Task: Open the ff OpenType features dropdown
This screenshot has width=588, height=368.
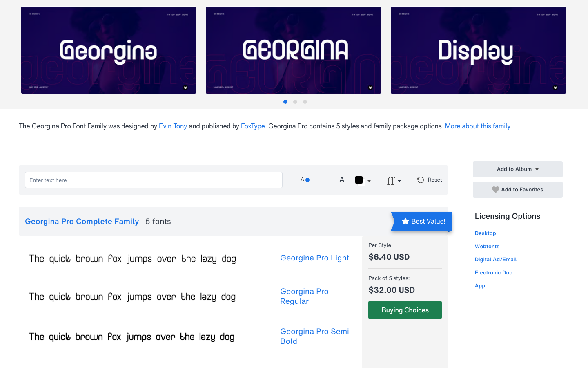Action: (x=394, y=180)
